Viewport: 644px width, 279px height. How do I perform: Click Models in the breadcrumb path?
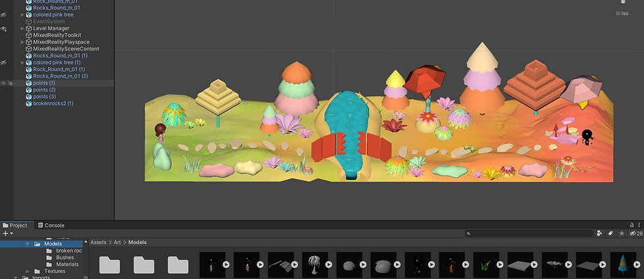tap(137, 242)
